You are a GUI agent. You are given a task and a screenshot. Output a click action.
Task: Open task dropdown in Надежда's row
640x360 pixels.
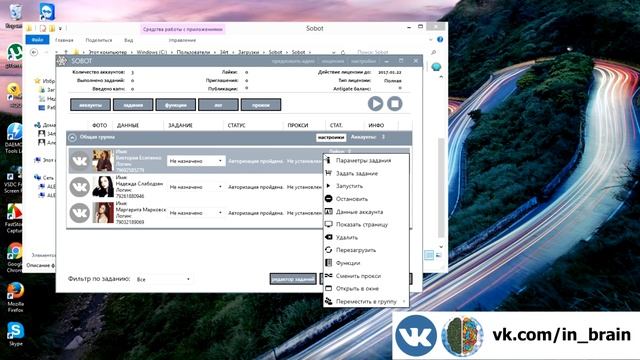pyautogui.click(x=196, y=187)
